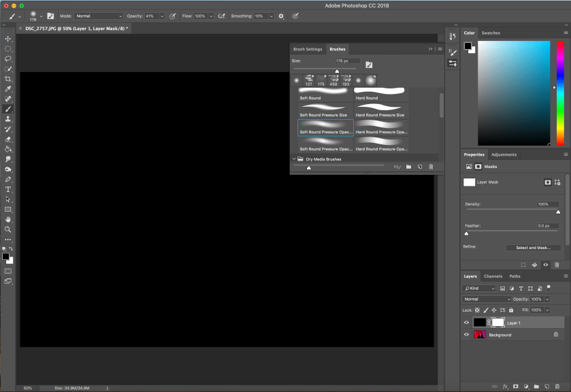
Task: Select the Crop tool
Action: click(8, 79)
